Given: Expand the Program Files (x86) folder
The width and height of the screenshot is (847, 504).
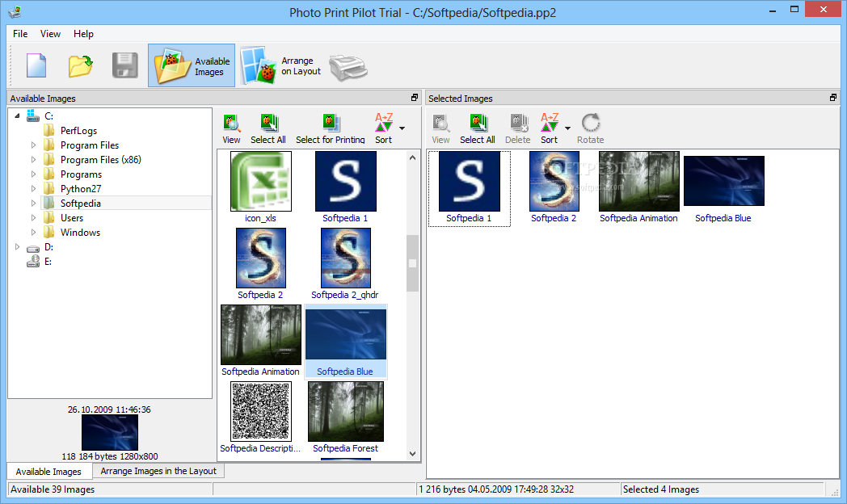Looking at the screenshot, I should 33,160.
